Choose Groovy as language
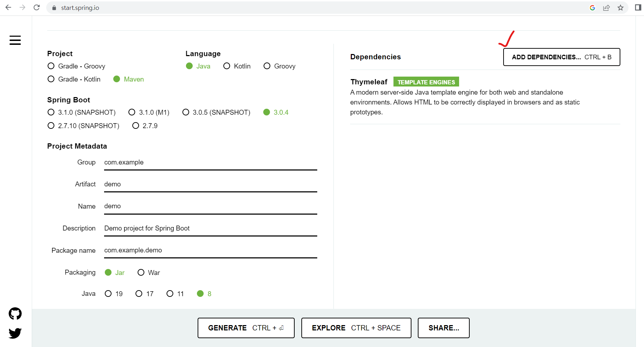Screen dimensions: 644x347 (x=279, y=66)
